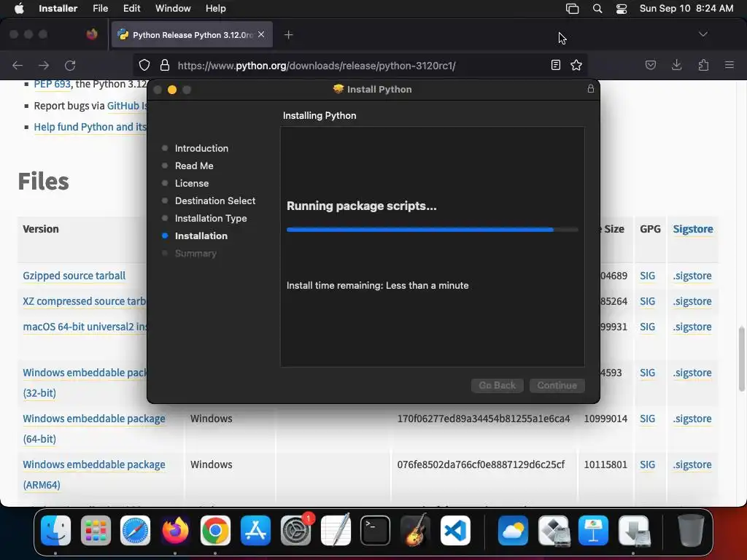This screenshot has width=747, height=560.
Task: Open the Pocket save icon in the toolbar
Action: (x=650, y=65)
